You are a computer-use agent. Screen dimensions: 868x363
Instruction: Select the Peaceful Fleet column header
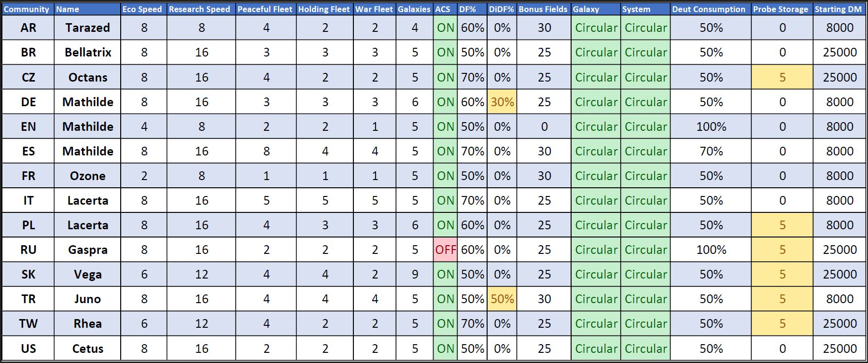pyautogui.click(x=265, y=9)
